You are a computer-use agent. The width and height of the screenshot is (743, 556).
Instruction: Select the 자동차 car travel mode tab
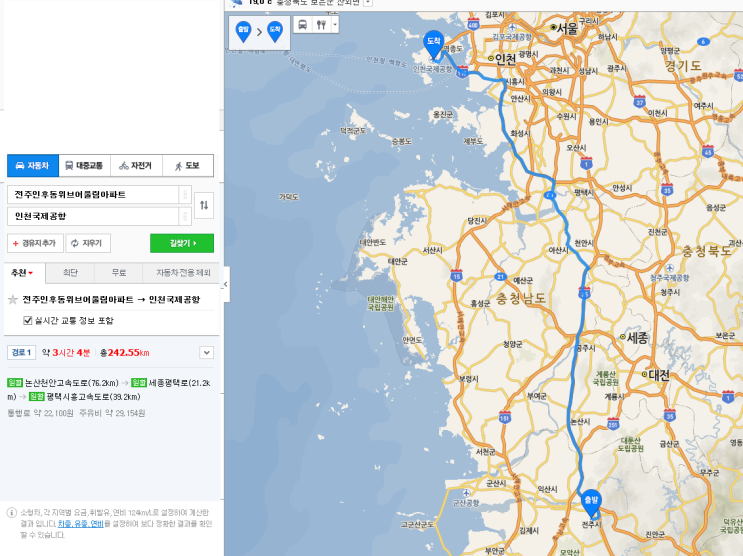(x=33, y=165)
